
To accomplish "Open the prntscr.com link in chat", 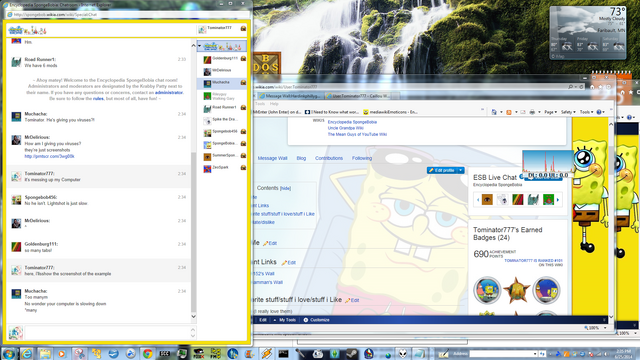I will (x=49, y=156).
